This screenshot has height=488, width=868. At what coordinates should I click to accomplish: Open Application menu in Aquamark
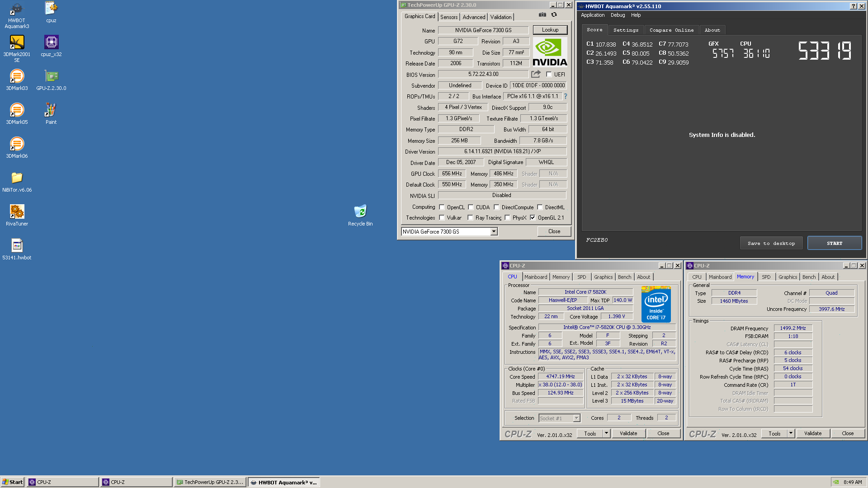[x=593, y=15]
